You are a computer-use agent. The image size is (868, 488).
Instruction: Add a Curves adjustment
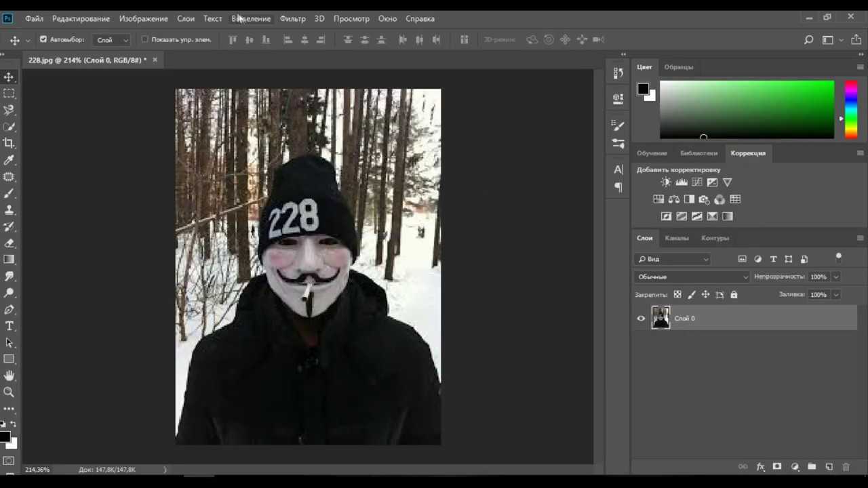coord(696,182)
